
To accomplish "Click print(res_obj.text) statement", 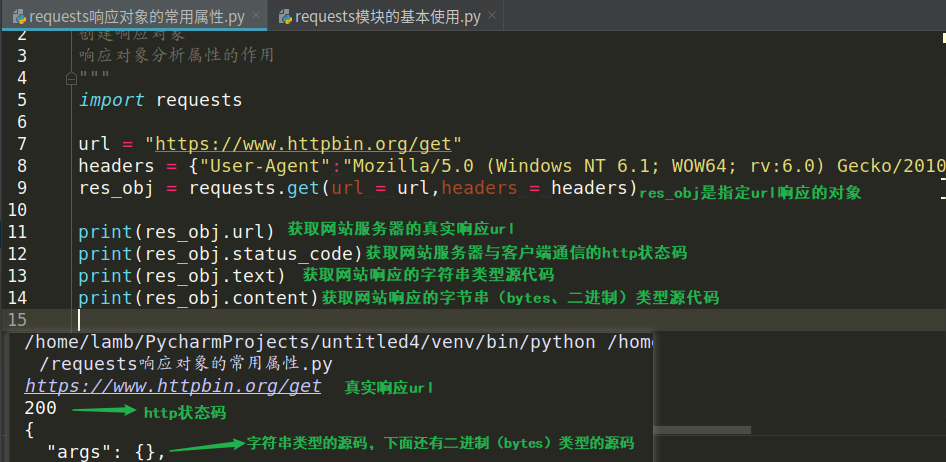I will 182,276.
